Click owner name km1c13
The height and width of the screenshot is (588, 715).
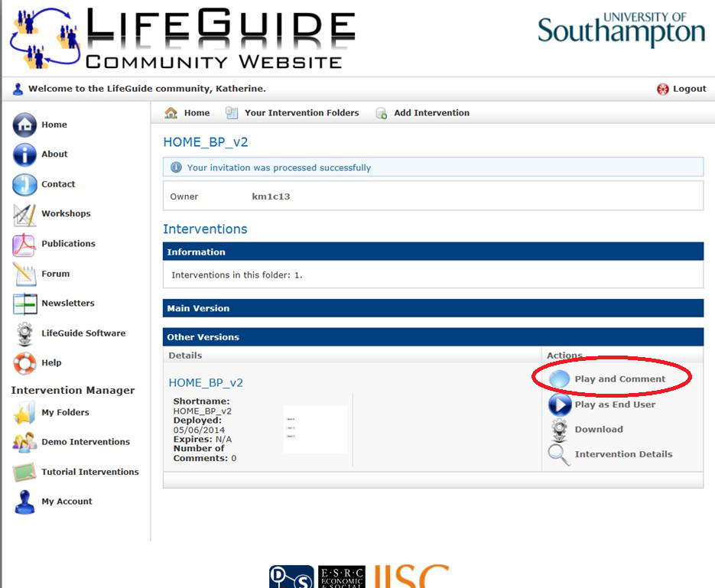pos(271,197)
